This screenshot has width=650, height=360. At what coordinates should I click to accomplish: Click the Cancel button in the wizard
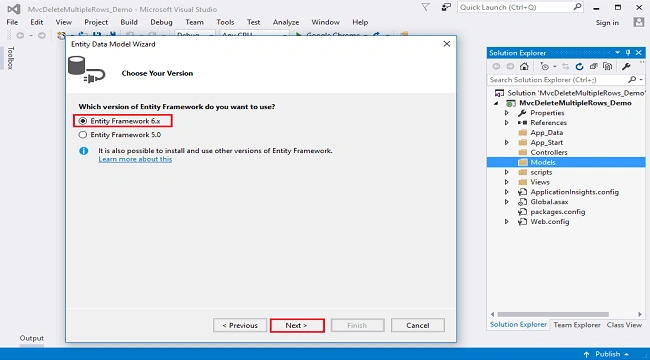tap(418, 326)
